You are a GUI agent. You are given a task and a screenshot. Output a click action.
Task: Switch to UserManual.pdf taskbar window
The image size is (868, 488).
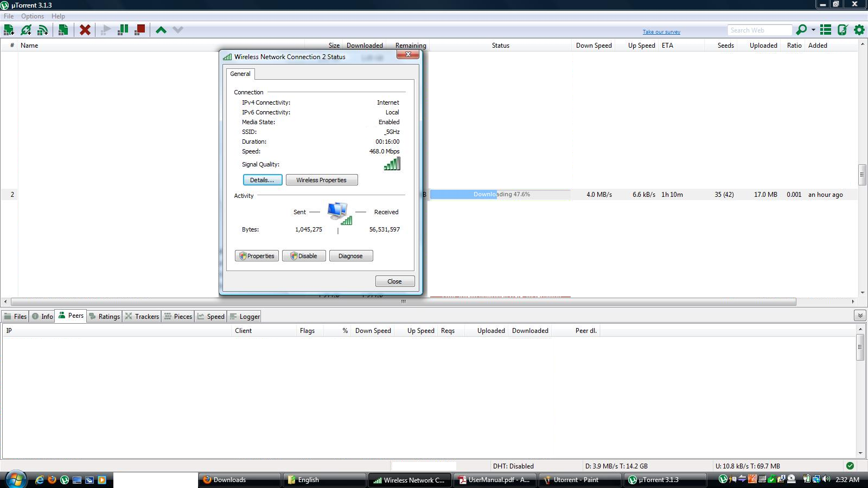[x=494, y=480]
